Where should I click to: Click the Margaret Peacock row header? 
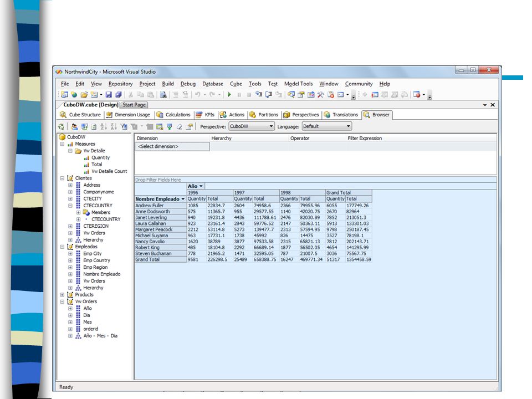(x=161, y=229)
